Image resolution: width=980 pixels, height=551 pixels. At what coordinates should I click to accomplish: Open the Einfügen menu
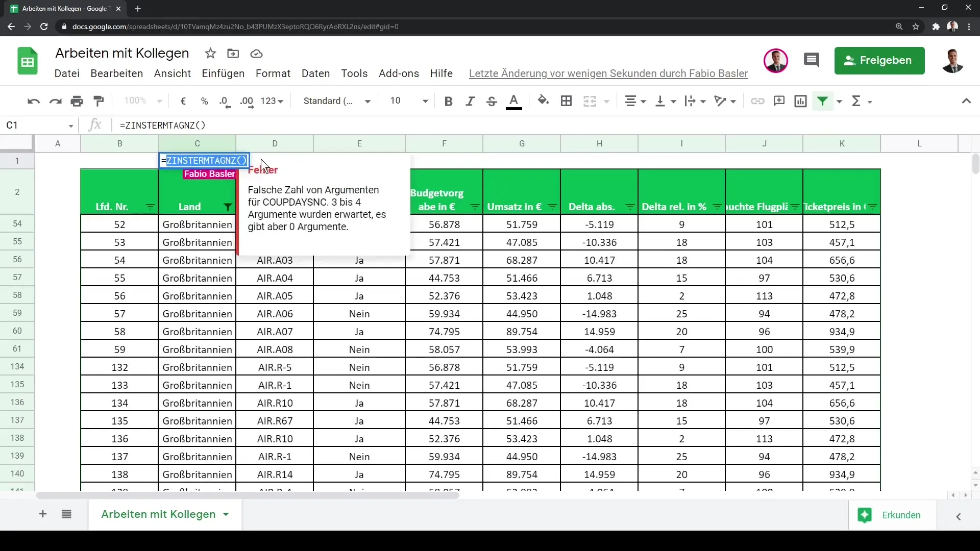(223, 73)
